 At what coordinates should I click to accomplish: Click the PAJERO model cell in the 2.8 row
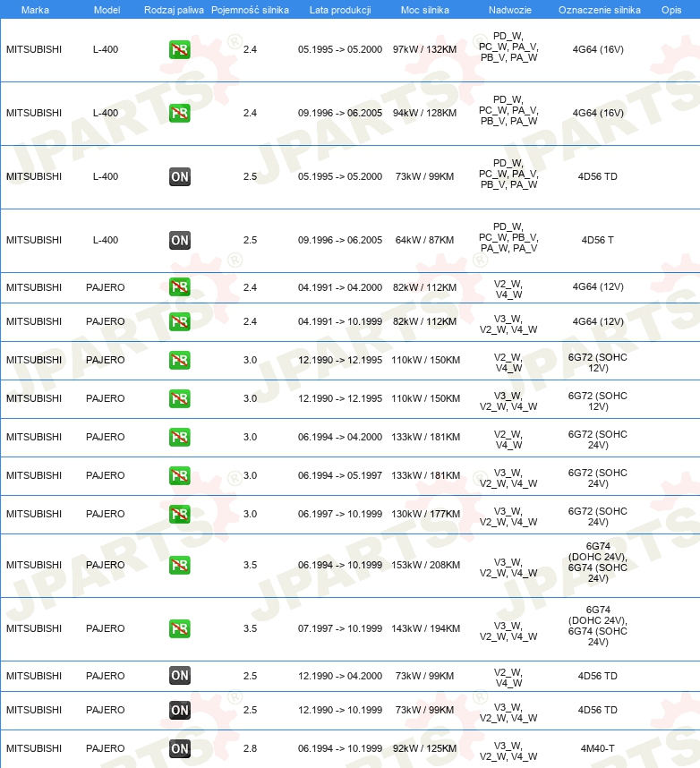pos(106,749)
